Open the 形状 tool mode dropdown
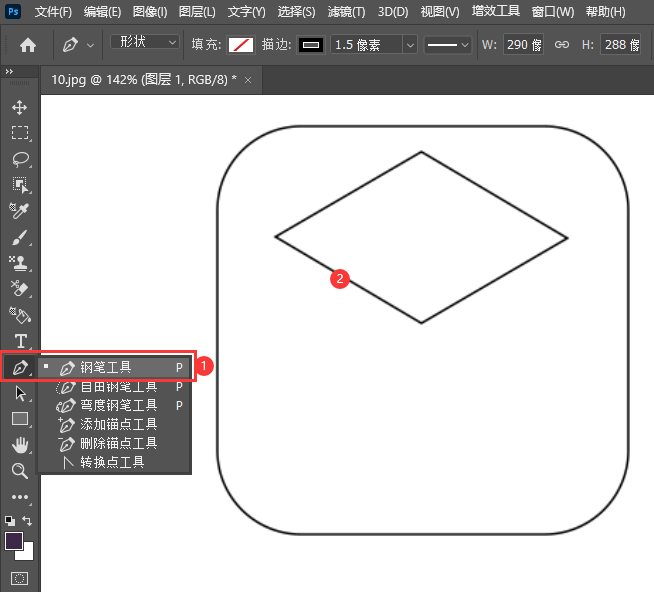Image resolution: width=654 pixels, height=592 pixels. pos(145,43)
